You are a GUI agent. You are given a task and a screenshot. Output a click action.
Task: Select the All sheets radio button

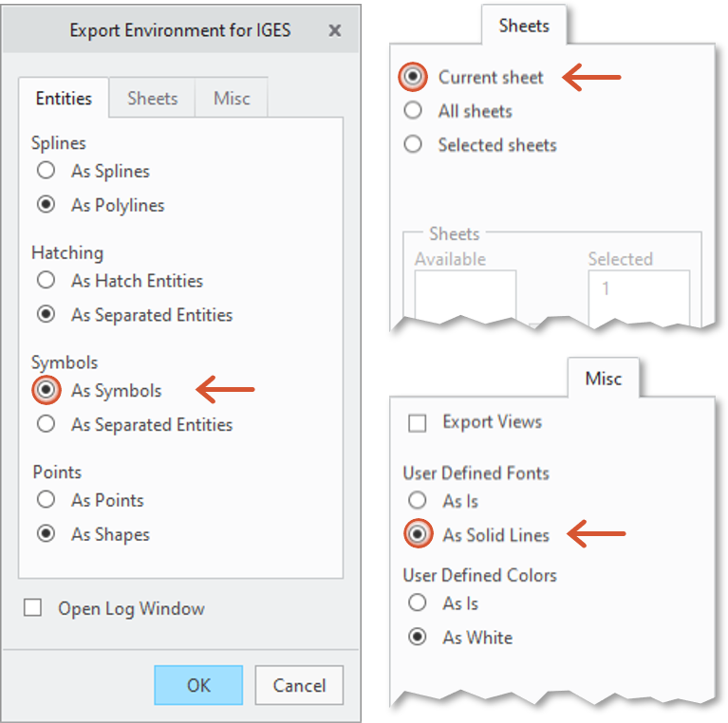[x=413, y=111]
